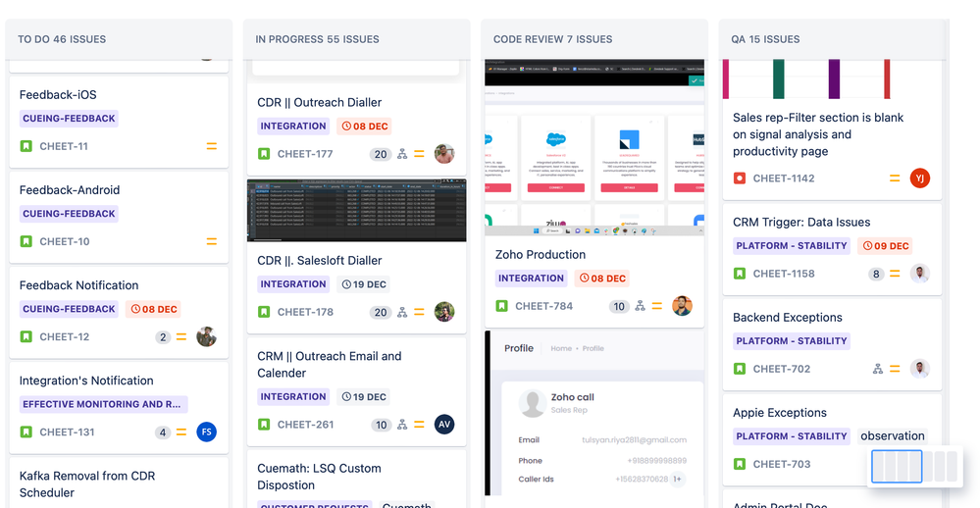Click INTEGRATION label on Salesloft Dialler card

[x=293, y=284]
